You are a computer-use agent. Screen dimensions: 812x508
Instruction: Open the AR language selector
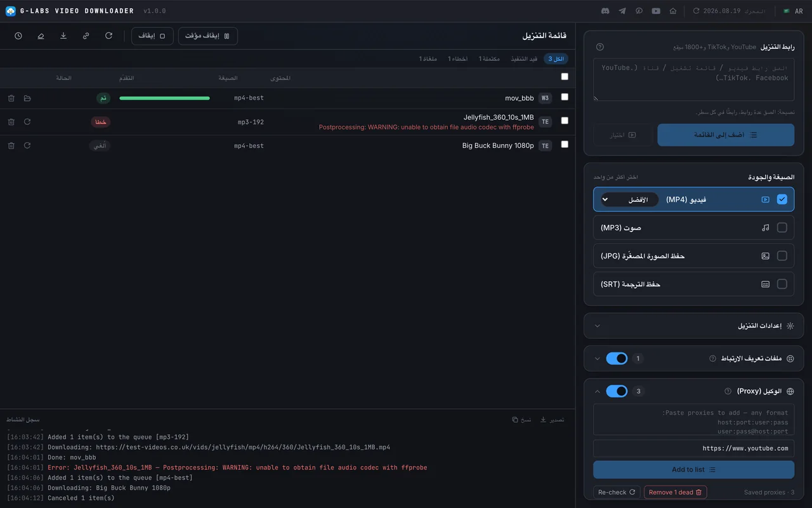click(794, 11)
